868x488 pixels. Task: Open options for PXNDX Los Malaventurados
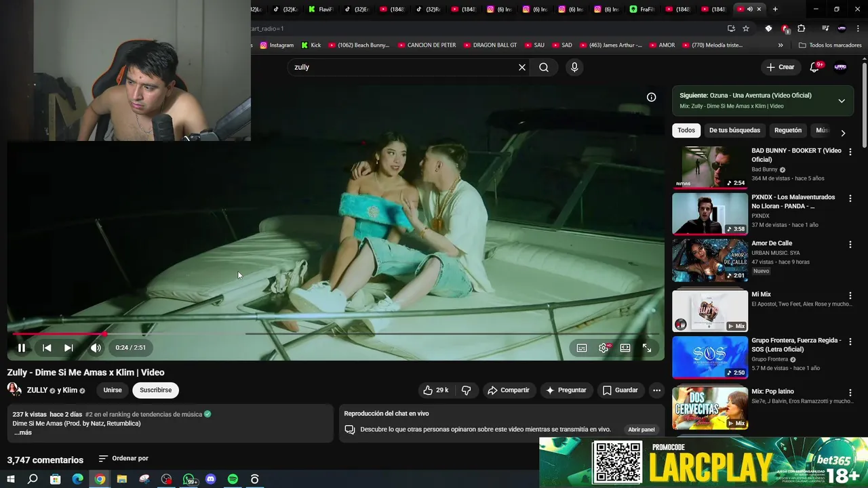(x=850, y=199)
